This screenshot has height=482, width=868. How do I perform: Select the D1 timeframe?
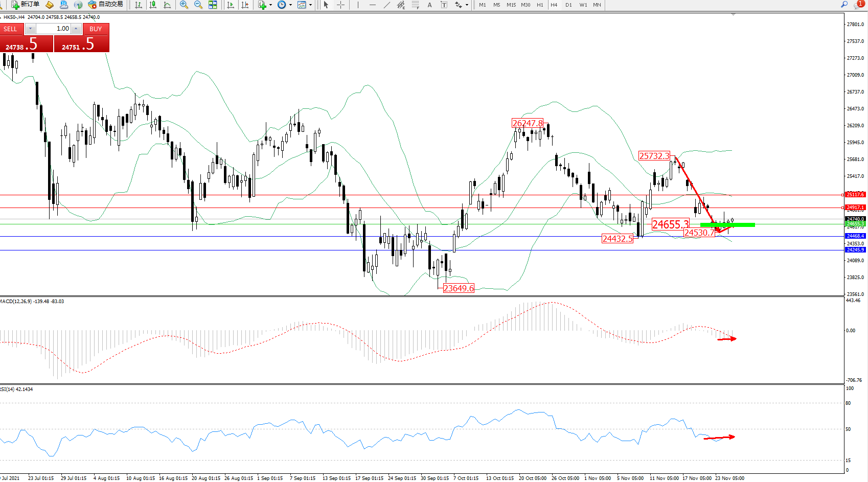[x=568, y=5]
